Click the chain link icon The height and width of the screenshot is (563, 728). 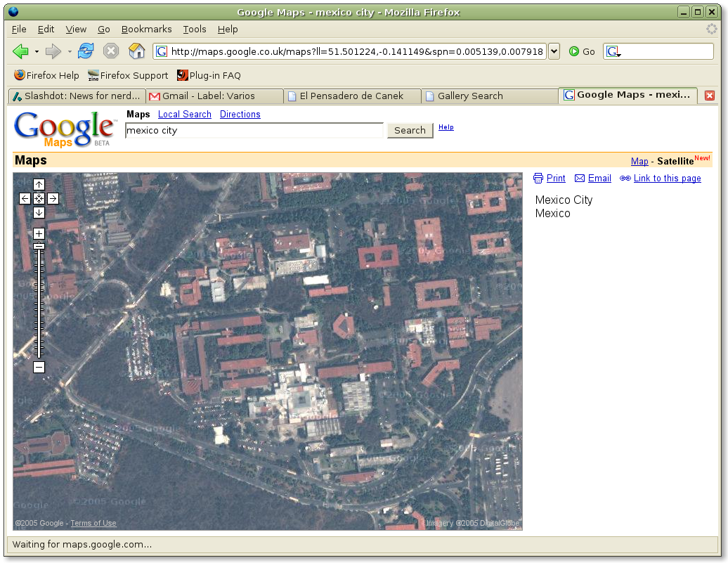tap(625, 179)
